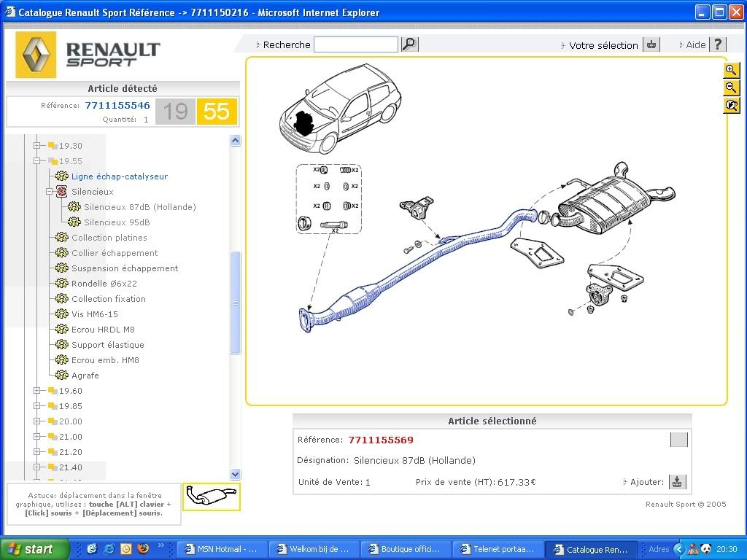Open the Aide question mark icon
The width and height of the screenshot is (747, 560).
718,44
